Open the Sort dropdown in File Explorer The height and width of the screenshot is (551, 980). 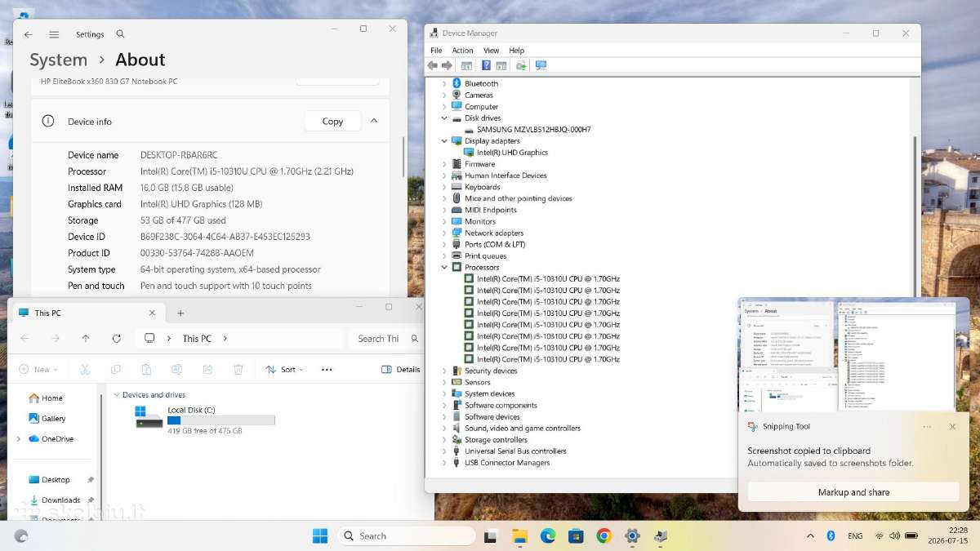(x=284, y=370)
